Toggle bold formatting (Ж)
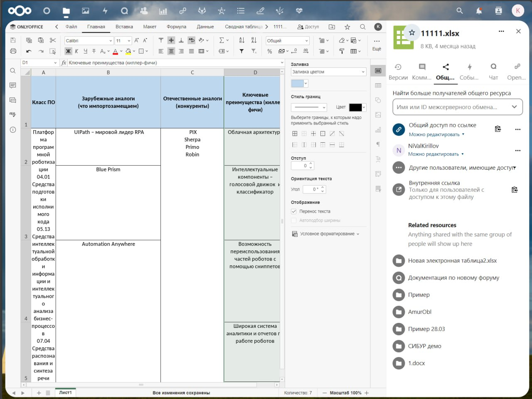 tap(68, 51)
